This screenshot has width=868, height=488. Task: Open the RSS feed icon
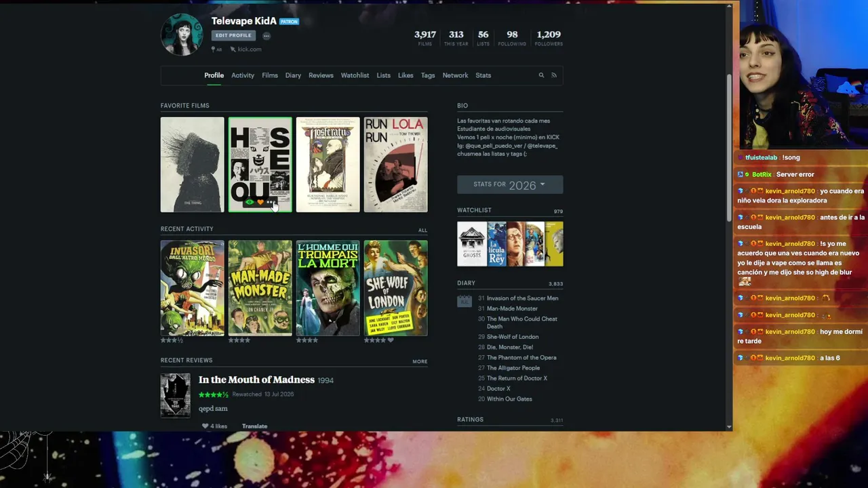(553, 75)
